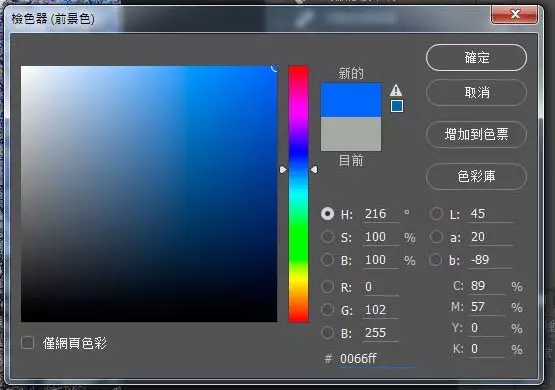Click the G field showing 102
Viewport: 555px width, 390px height.
click(381, 310)
